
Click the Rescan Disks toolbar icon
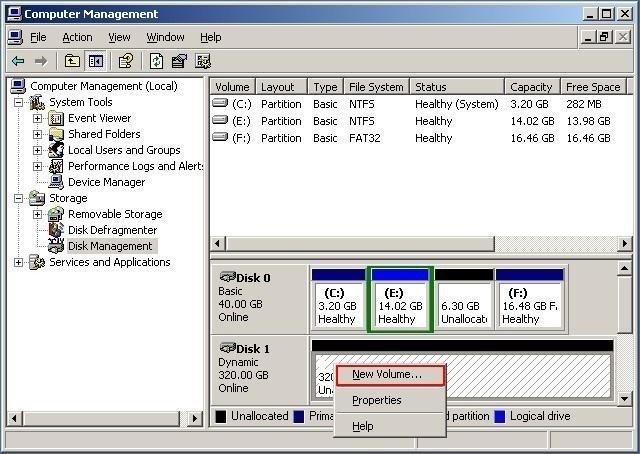pos(180,61)
